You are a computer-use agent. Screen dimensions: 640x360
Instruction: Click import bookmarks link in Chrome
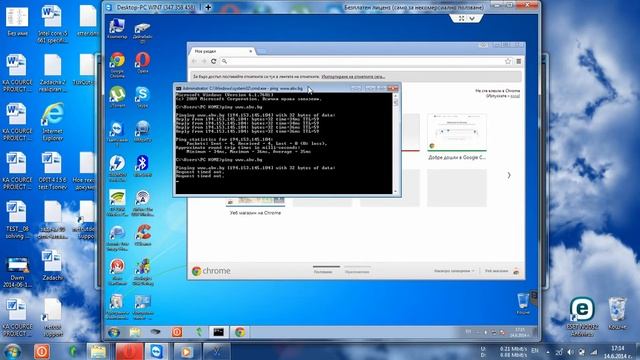click(353, 76)
